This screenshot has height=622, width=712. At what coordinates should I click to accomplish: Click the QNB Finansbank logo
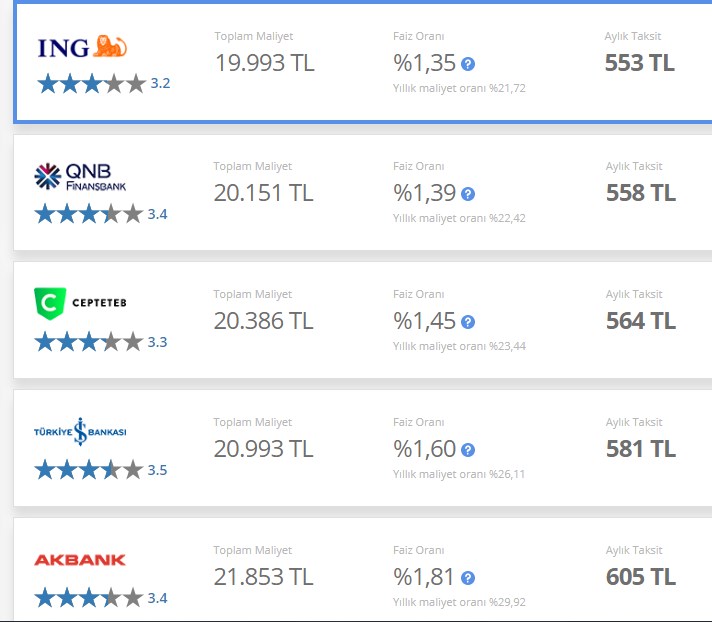[x=80, y=176]
